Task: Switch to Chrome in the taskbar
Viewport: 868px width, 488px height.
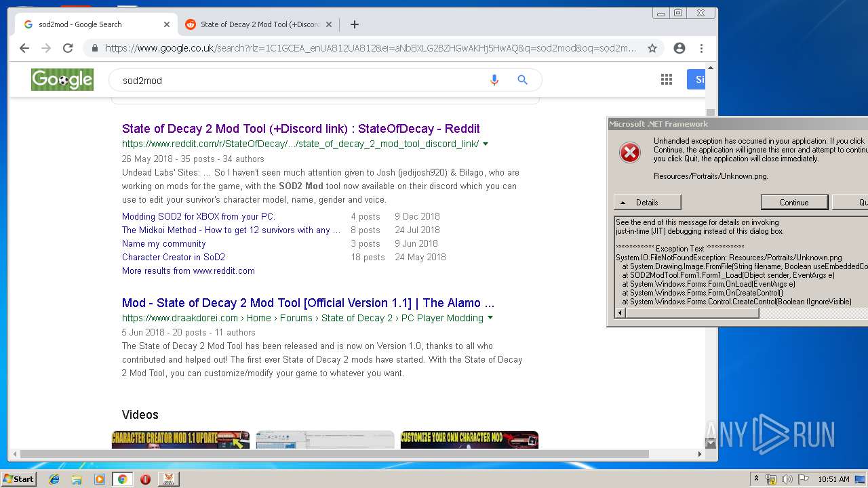Action: click(122, 479)
